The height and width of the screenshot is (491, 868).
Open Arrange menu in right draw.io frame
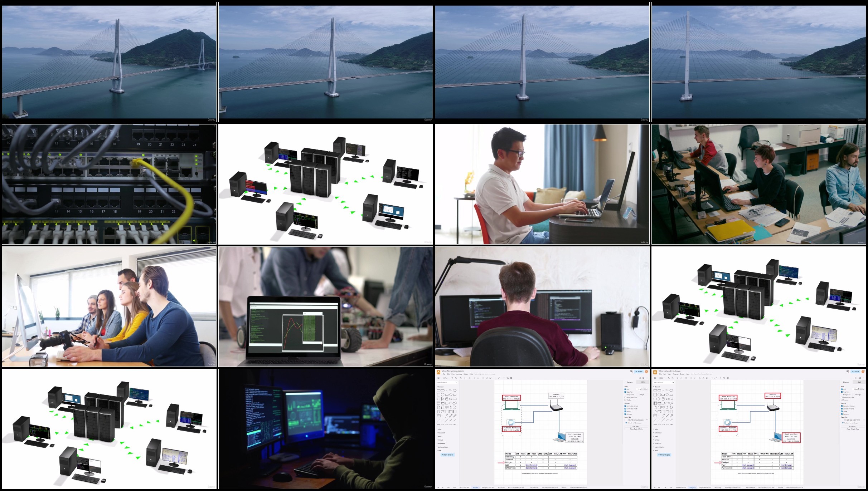tap(675, 374)
